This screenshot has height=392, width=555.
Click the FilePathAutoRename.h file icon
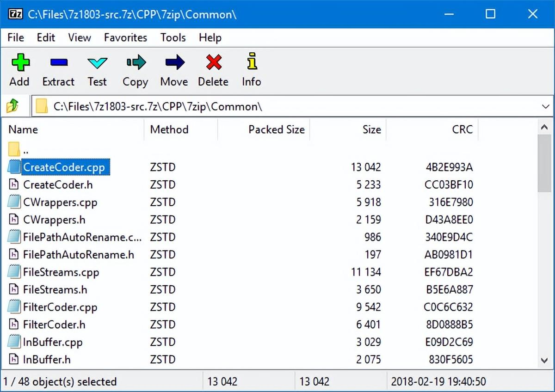[14, 255]
